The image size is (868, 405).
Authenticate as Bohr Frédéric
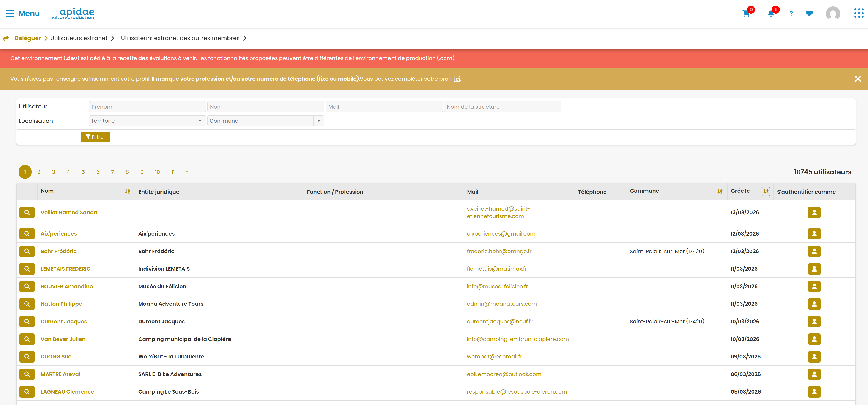click(x=814, y=251)
